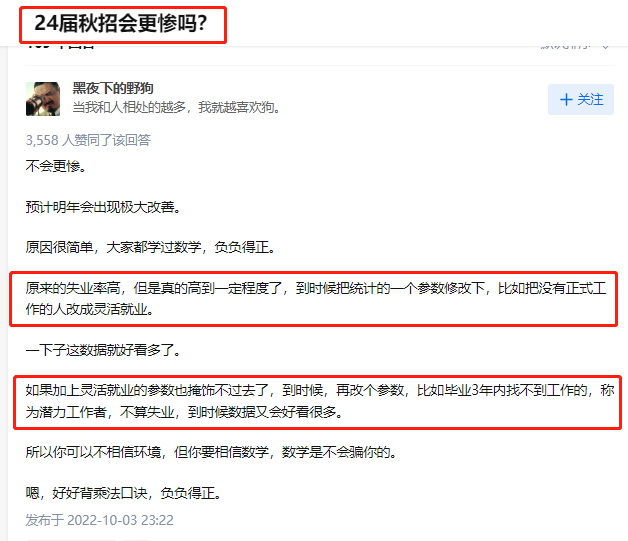Click the first paragraph 不会更惨。
This screenshot has width=628, height=541.
click(x=56, y=166)
